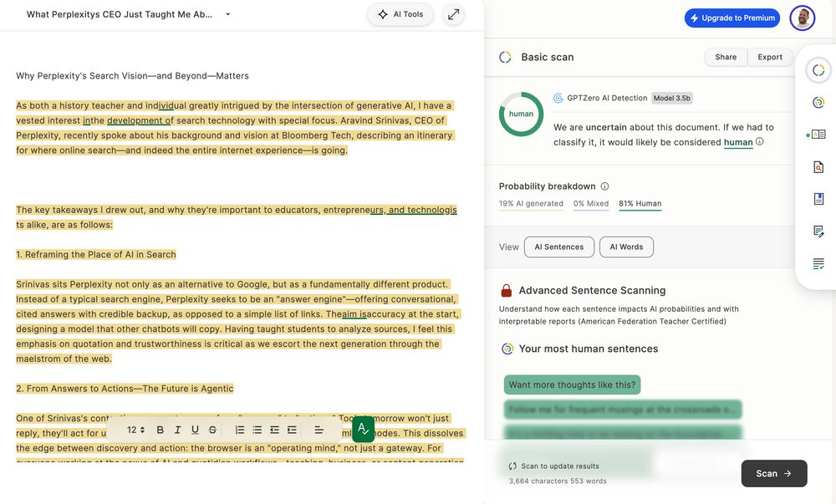
Task: Click the human score donut chart
Action: tap(521, 114)
